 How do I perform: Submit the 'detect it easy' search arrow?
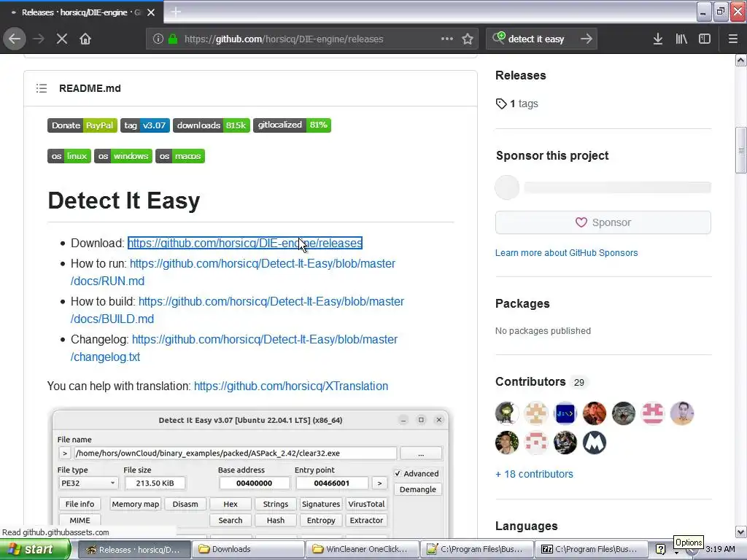pos(587,39)
